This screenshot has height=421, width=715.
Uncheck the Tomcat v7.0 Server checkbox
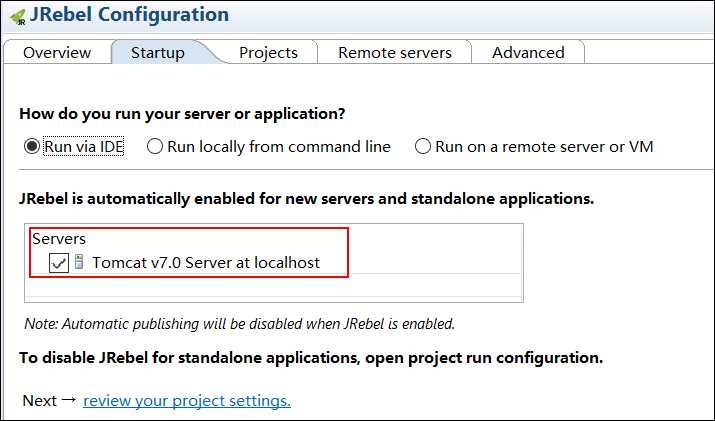pyautogui.click(x=59, y=263)
